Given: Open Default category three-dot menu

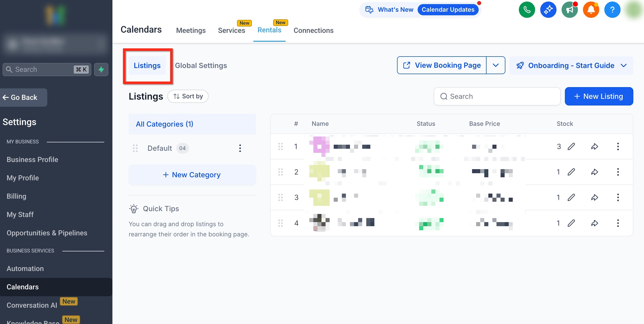Looking at the screenshot, I should [240, 148].
